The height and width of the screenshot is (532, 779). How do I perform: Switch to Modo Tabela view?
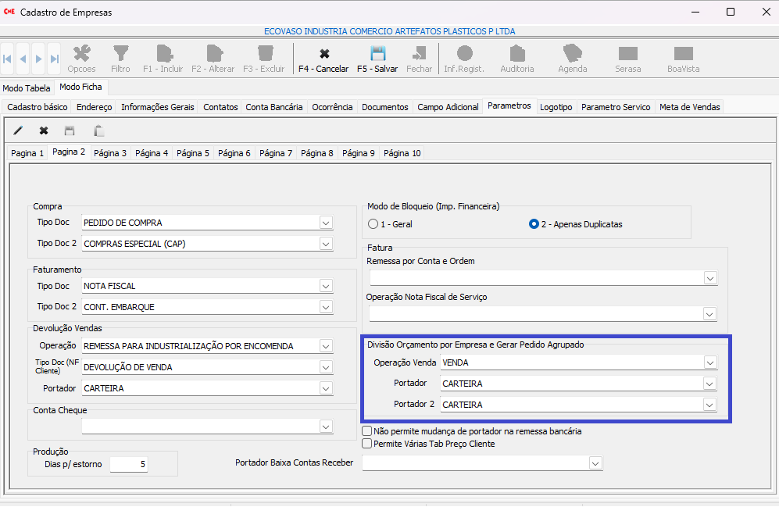tap(27, 88)
